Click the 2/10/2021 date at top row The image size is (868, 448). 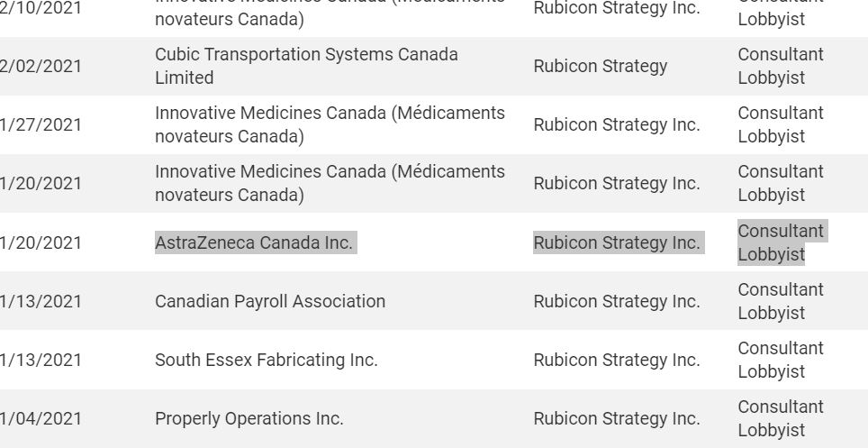pos(41,8)
